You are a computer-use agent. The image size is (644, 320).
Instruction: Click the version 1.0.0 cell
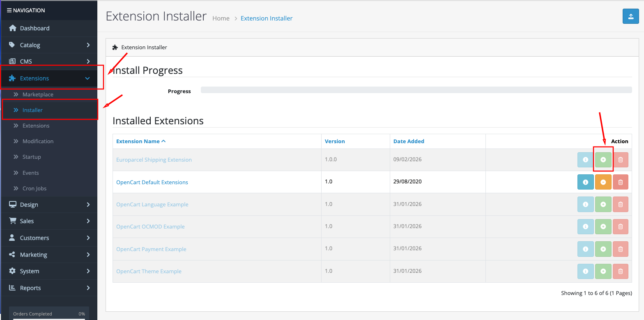tap(331, 159)
